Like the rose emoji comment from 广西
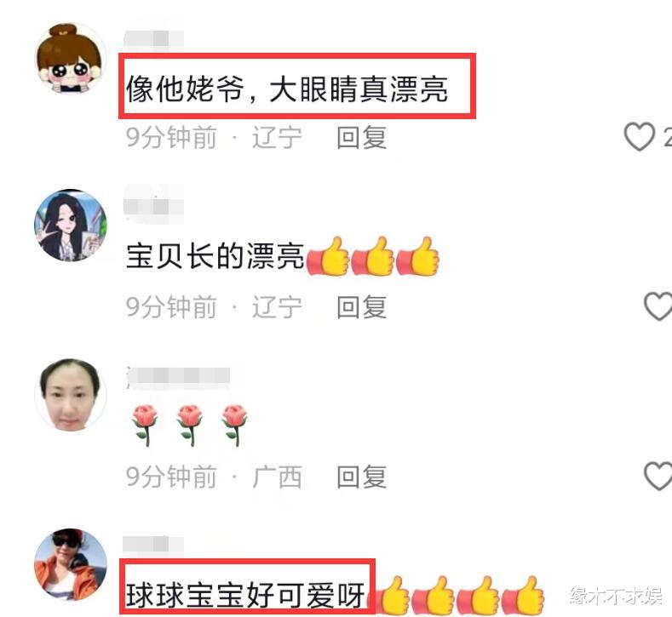This screenshot has width=672, height=617. tap(658, 476)
